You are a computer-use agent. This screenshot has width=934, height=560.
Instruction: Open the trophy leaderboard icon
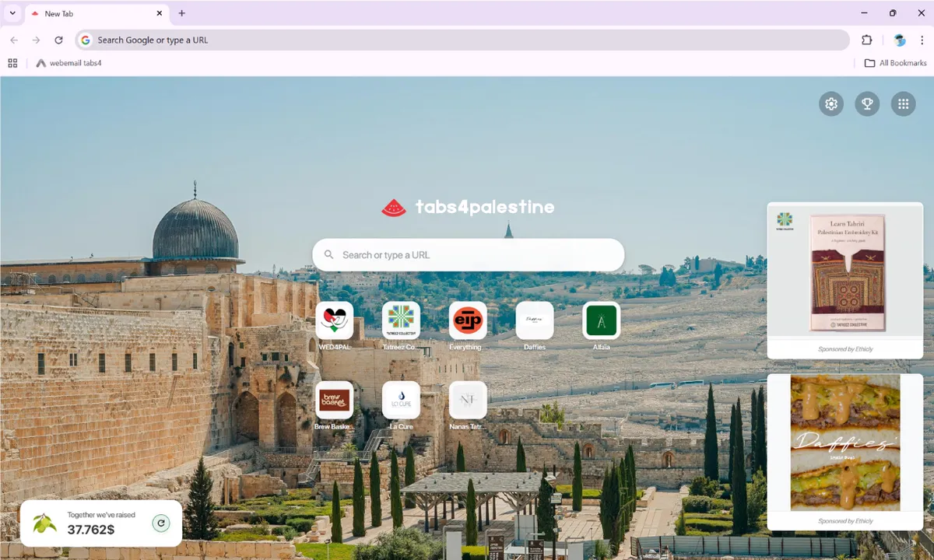coord(867,104)
